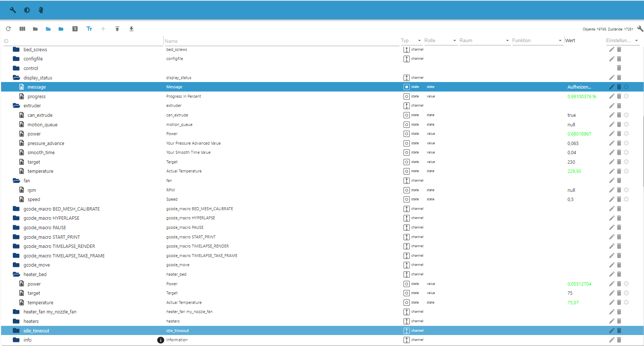Click the progress value 0,99100376 %
The width and height of the screenshot is (644, 346).
(582, 96)
